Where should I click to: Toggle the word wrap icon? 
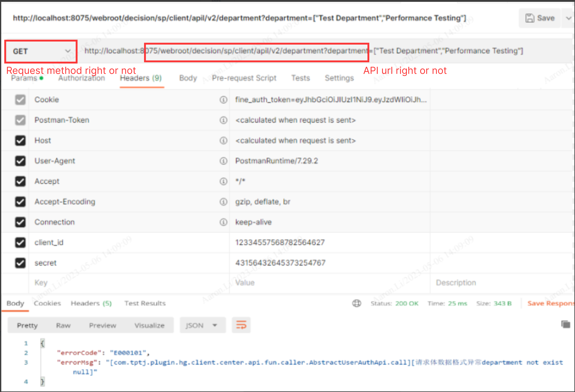coord(241,325)
